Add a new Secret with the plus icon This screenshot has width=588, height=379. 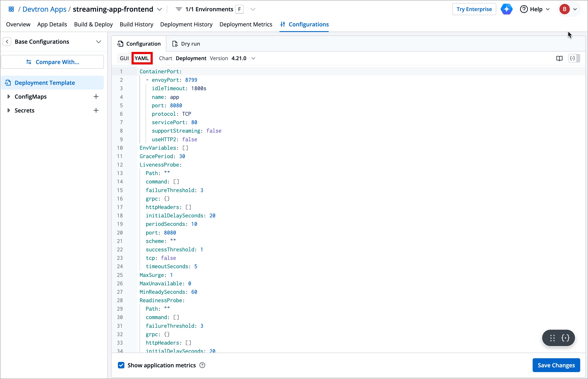click(x=96, y=110)
